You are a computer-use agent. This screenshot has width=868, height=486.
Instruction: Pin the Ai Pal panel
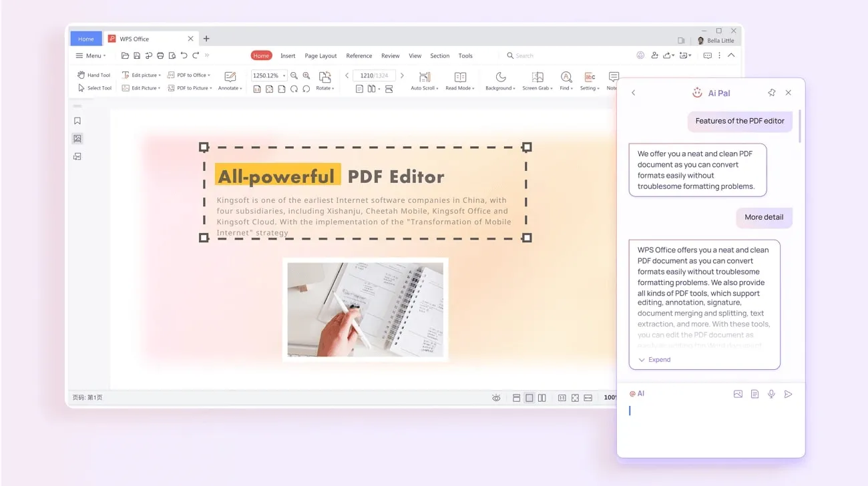click(x=772, y=93)
